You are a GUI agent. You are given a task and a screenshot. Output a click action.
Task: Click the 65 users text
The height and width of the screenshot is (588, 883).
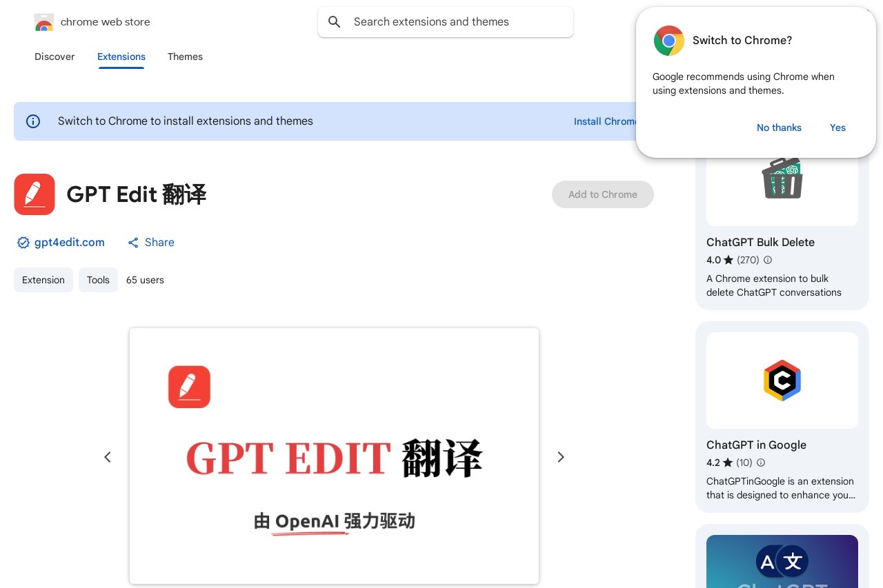tap(145, 280)
